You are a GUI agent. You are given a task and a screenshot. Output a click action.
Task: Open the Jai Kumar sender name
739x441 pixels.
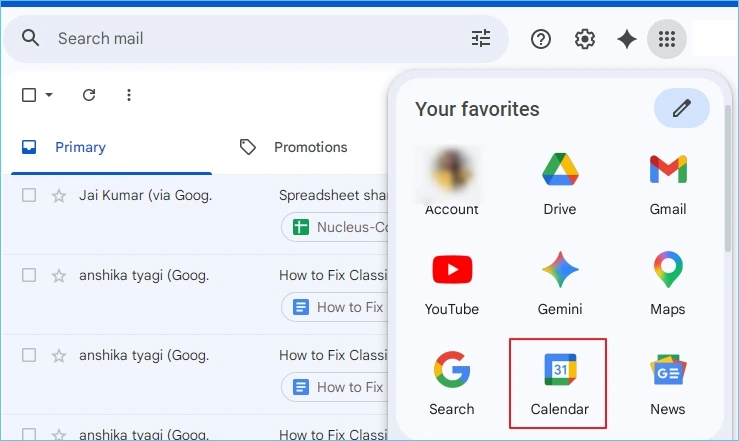tap(145, 195)
